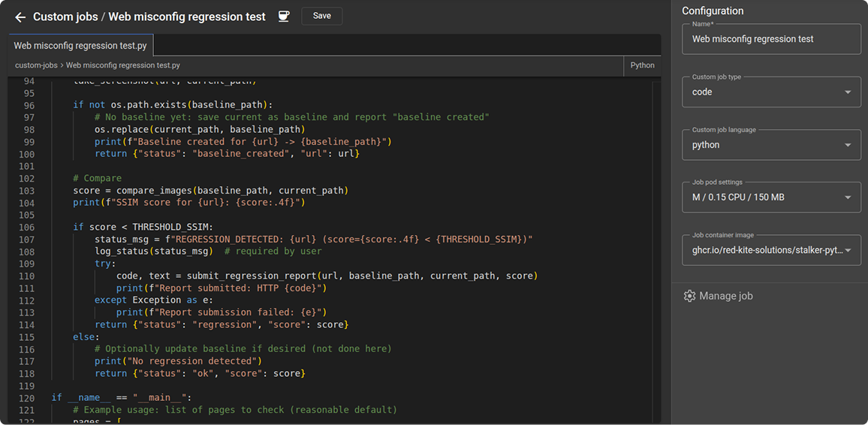Screen dimensions: 868x425
Task: Click the Job container image dropdown arrow
Action: pos(848,250)
